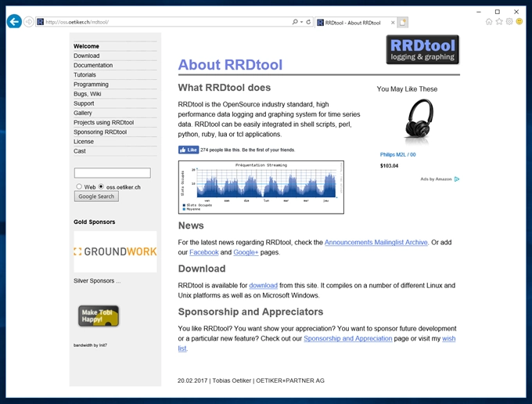Click the Gold Sponsors heading text

coord(95,222)
